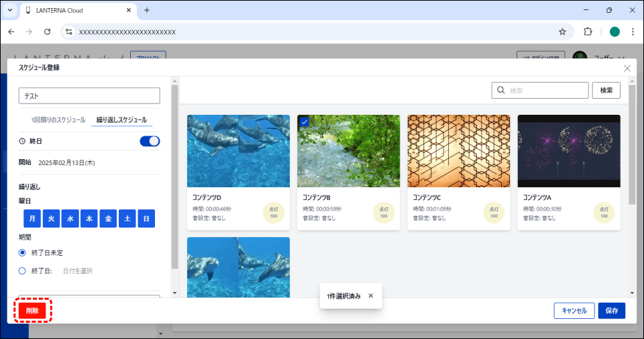Viewport: 644px width, 339px height.
Task: Select the 終了日未定 radio option
Action: tap(23, 252)
